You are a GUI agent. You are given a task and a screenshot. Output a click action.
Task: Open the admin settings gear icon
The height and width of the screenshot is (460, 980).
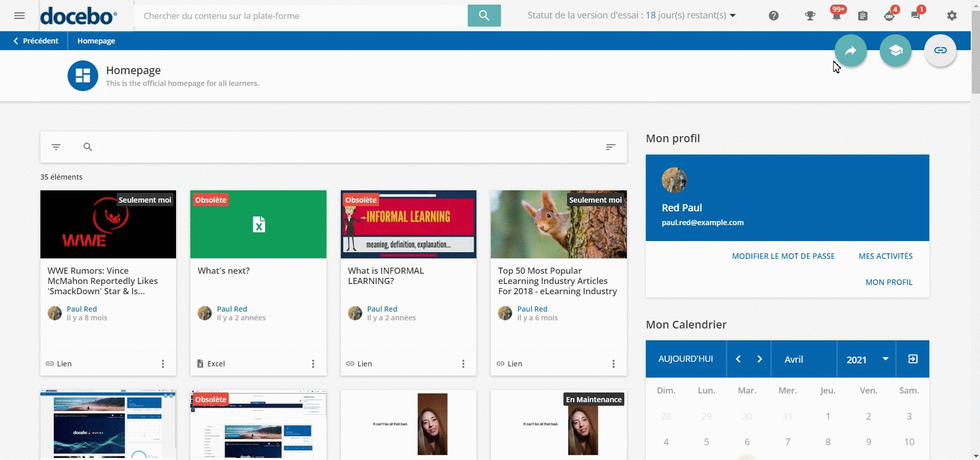coord(951,16)
